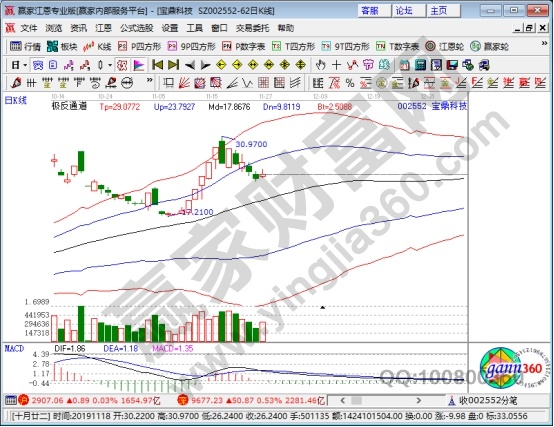
Task: Open the 江恩轮 tool
Action: pos(444,46)
